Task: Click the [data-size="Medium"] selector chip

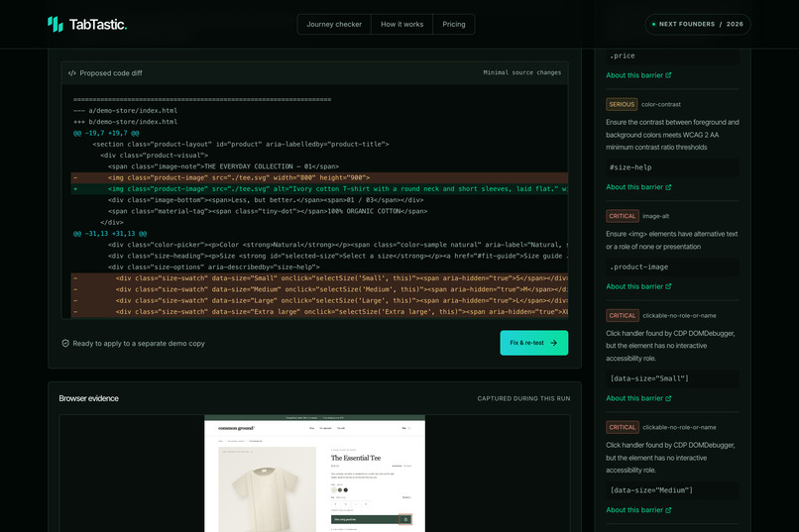Action: [673, 490]
